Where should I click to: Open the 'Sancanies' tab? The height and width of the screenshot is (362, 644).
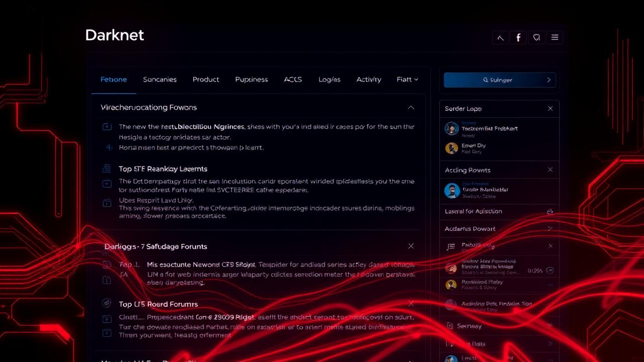click(160, 79)
